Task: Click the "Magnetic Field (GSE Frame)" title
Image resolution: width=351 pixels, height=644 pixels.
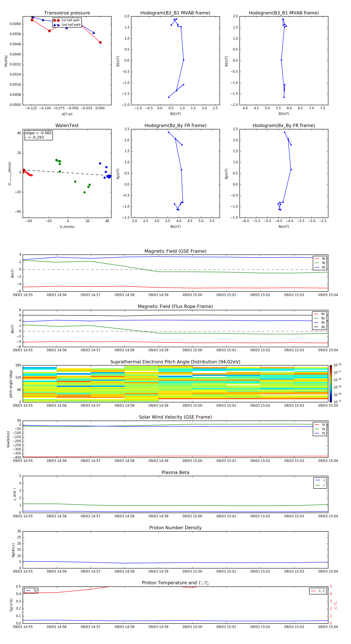Action: 175,251
